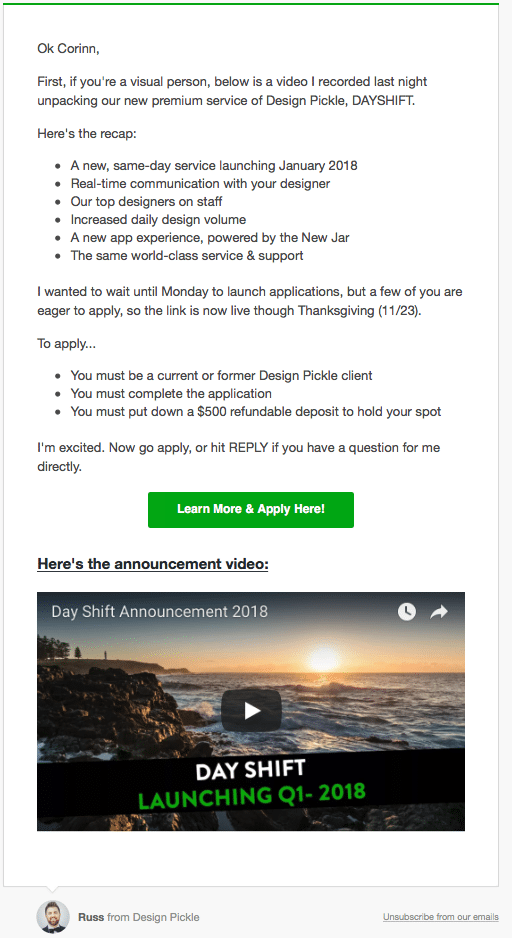The width and height of the screenshot is (512, 938).
Task: Click the DAY SHIFT LAUNCHING Q1-2018 banner
Action: point(251,784)
